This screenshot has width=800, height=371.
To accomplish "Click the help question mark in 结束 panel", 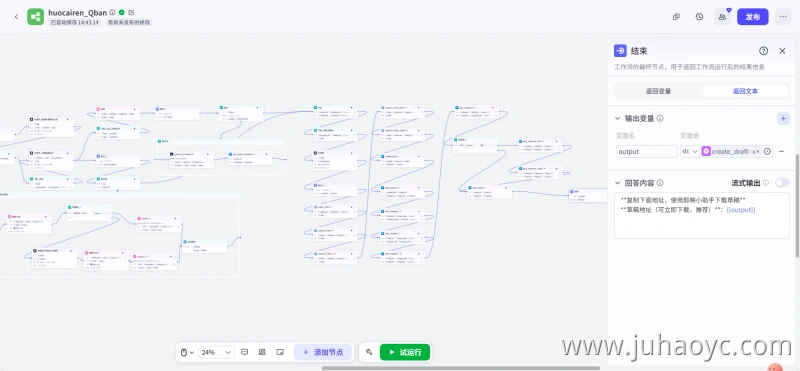I will 763,51.
